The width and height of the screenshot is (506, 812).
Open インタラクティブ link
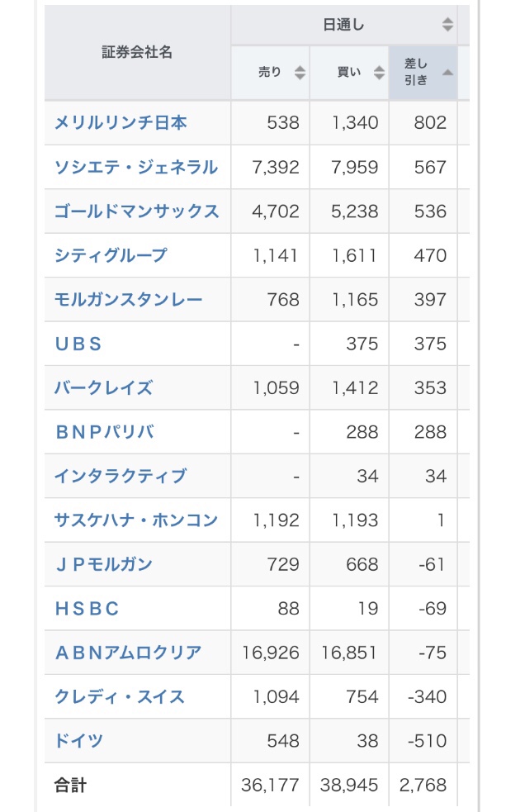pos(121,476)
